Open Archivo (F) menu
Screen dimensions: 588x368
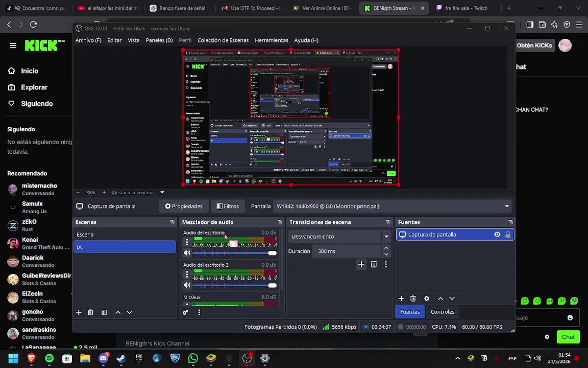[88, 40]
